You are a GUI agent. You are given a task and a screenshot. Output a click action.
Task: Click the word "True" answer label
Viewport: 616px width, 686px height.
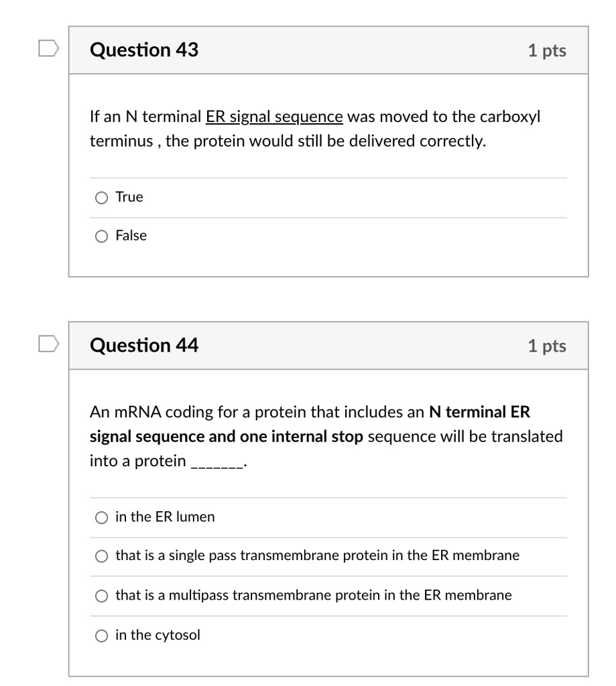(x=129, y=197)
